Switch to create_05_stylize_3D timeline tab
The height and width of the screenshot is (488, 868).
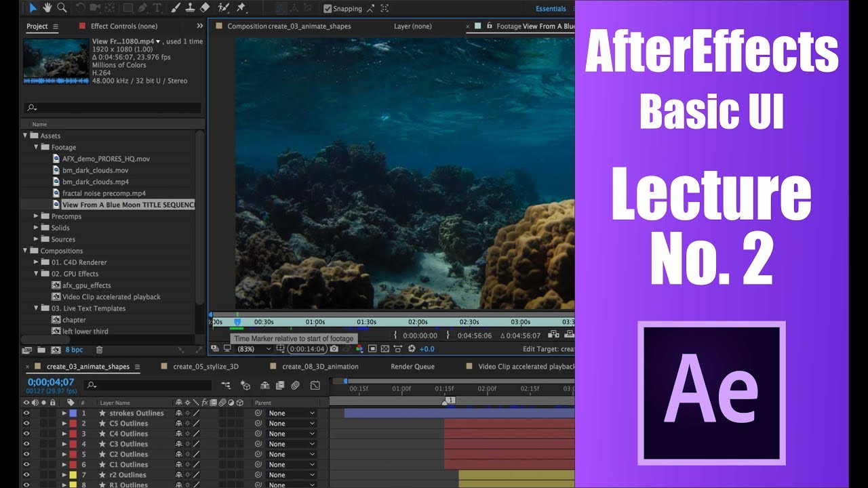point(206,367)
